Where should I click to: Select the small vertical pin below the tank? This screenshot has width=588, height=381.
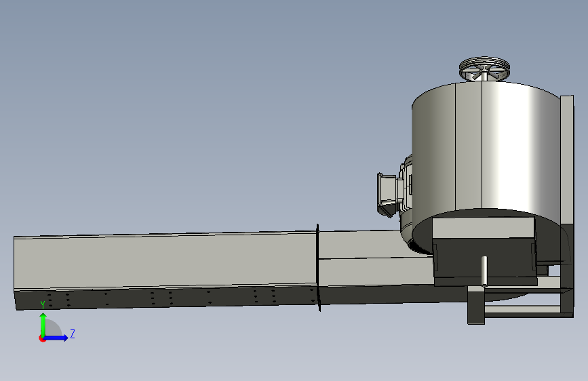pyautogui.click(x=484, y=271)
